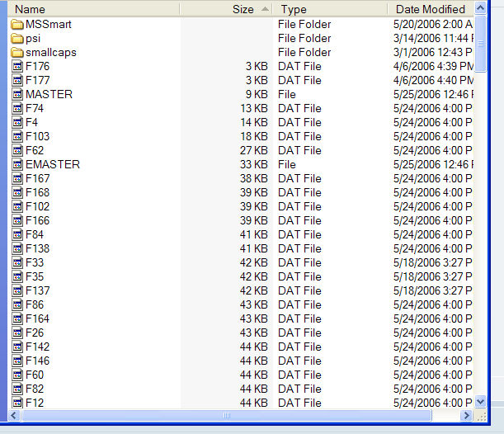Viewport: 504px width, 434px height.
Task: Select the F176 file icon
Action: click(17, 67)
